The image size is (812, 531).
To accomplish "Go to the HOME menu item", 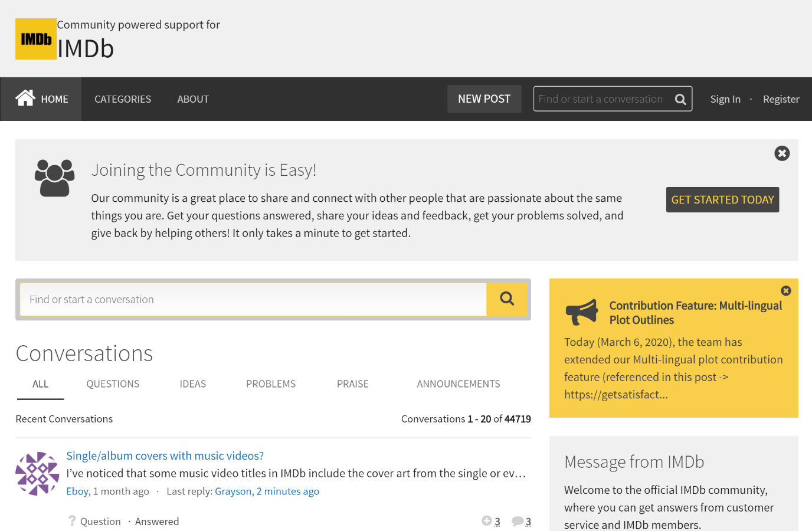I will (41, 99).
